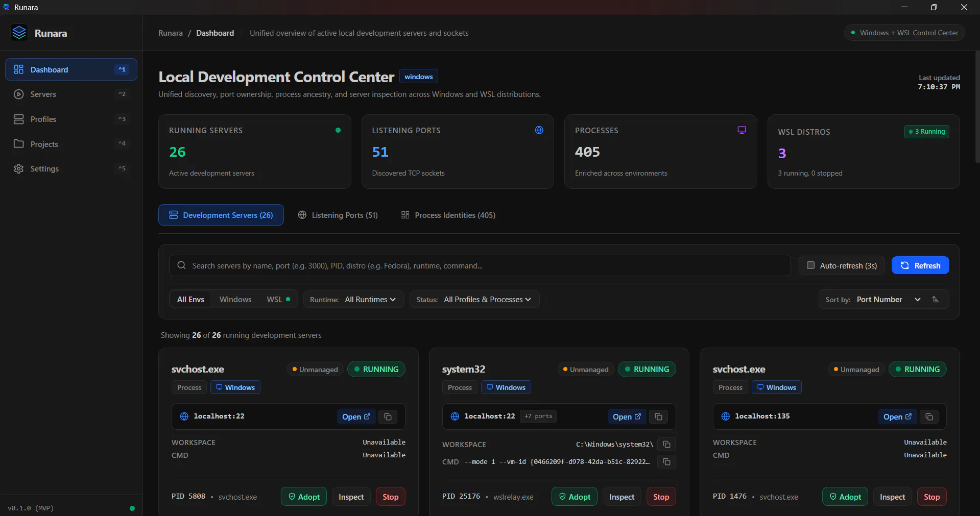The image size is (980, 516).
Task: Inspect the wslrelay.exe PID 25176 server
Action: click(622, 497)
